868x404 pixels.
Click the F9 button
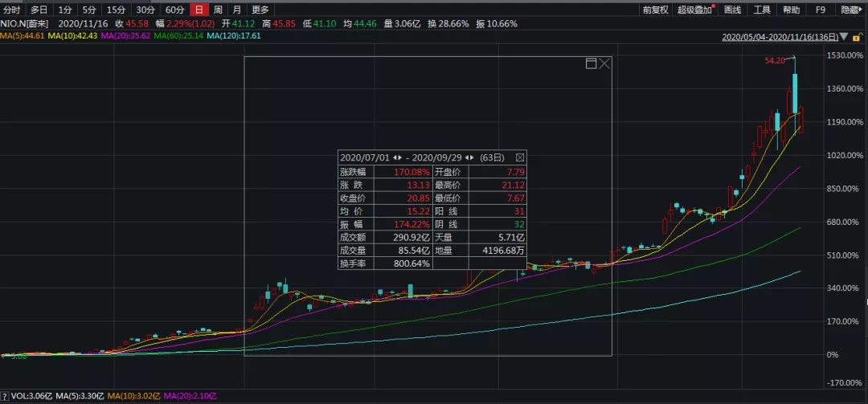click(821, 10)
